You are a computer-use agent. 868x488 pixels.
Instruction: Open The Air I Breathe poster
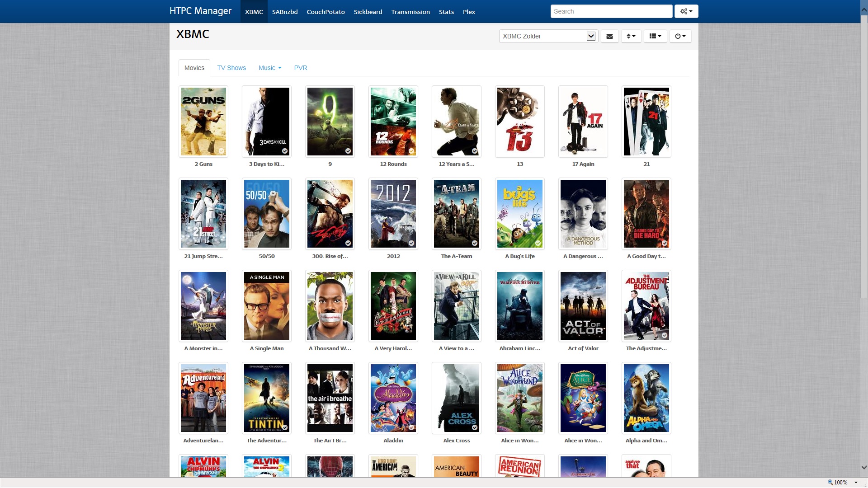(330, 398)
